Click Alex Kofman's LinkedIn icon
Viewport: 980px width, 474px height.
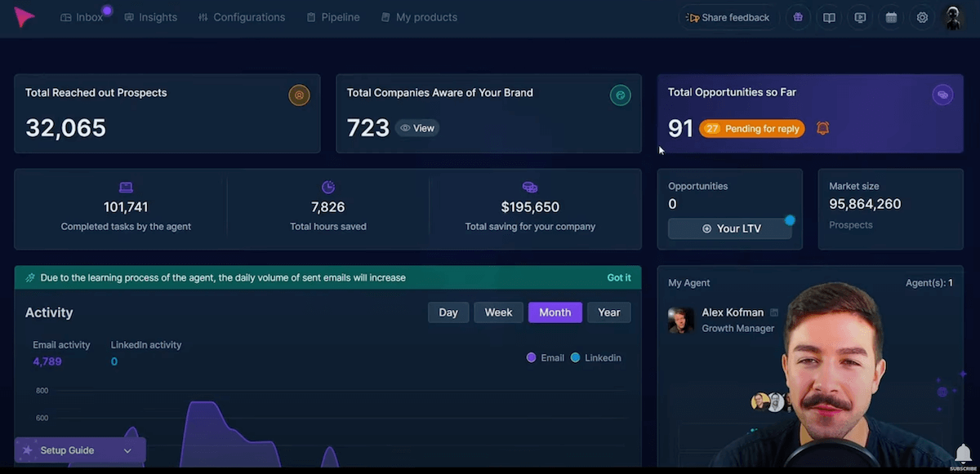pos(774,312)
